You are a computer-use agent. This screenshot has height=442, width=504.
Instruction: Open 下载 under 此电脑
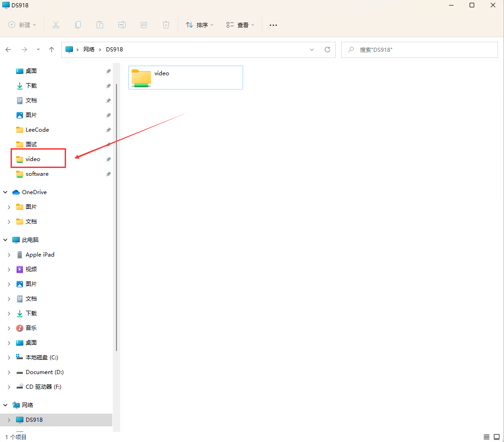(x=31, y=313)
